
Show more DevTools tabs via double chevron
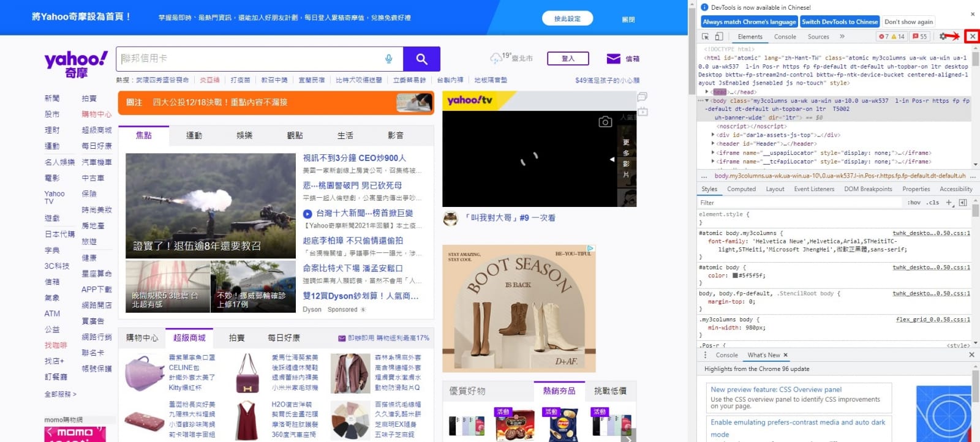pos(842,37)
